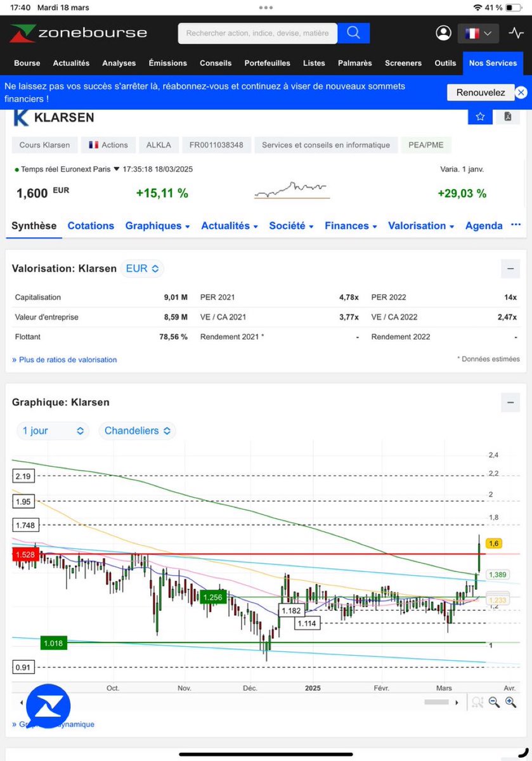Open the Euronext Paris market dropdown arrow
The width and height of the screenshot is (532, 761).
117,169
